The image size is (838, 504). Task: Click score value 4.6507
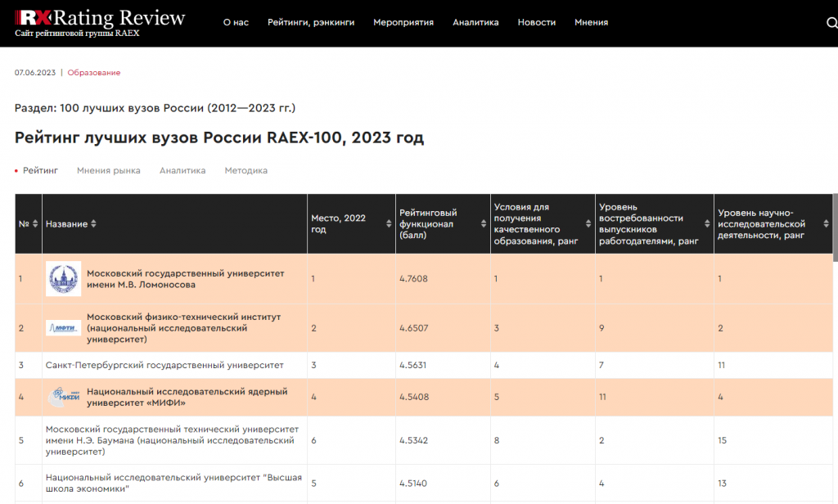coord(413,328)
